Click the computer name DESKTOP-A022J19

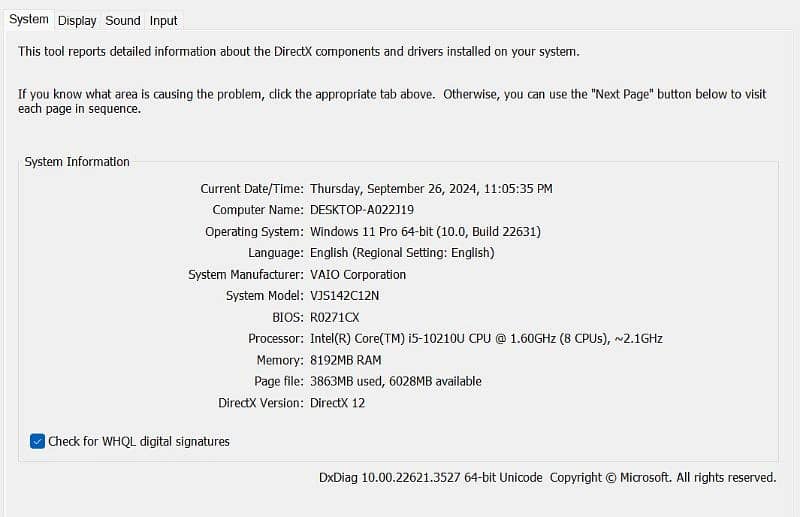click(362, 210)
